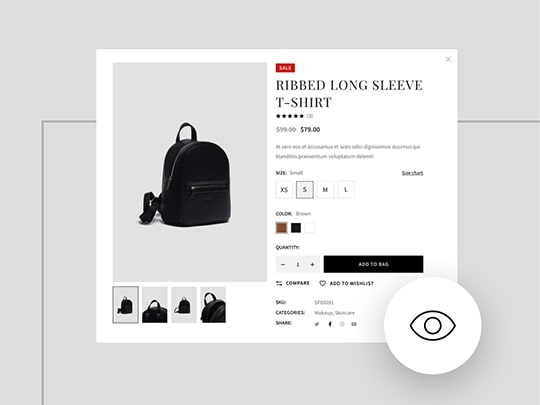The image size is (540, 405).
Task: Click the Instagram share icon
Action: click(x=342, y=324)
